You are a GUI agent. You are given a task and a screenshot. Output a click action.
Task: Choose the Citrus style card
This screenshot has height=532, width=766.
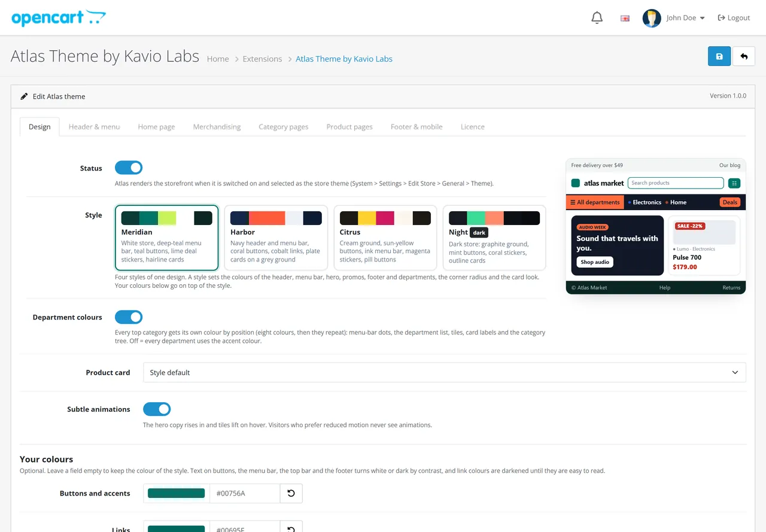(x=385, y=238)
